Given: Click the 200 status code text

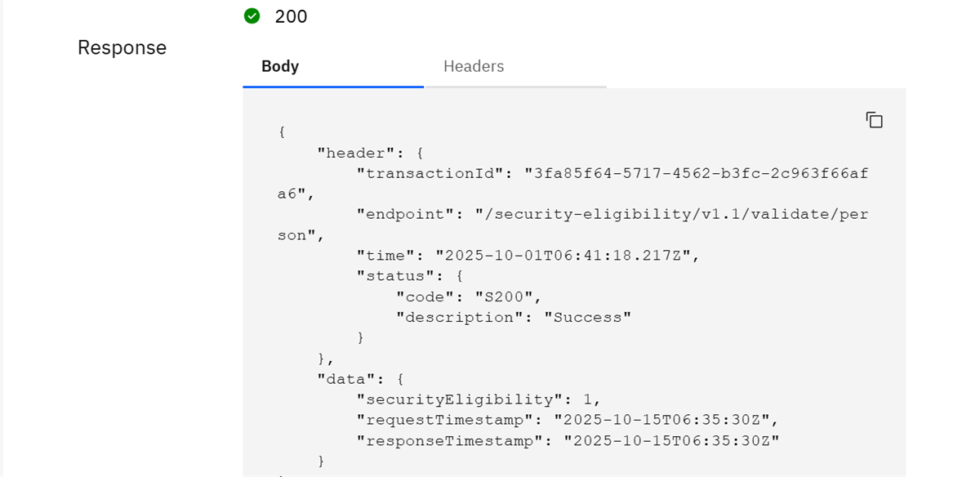Looking at the screenshot, I should (292, 16).
